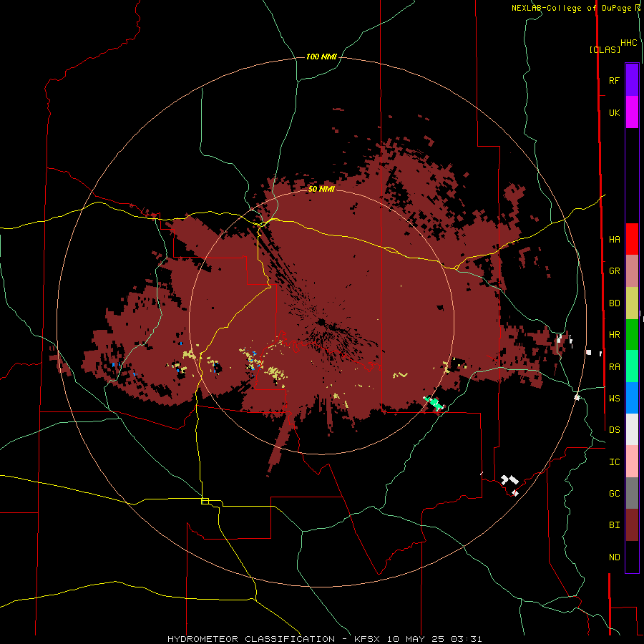Click the 'ND' legend label text
Screen dimensions: 644x644
(614, 557)
